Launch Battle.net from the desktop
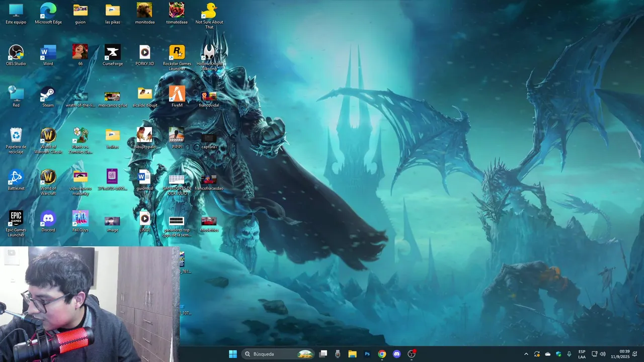The width and height of the screenshot is (644, 362). pos(16,180)
